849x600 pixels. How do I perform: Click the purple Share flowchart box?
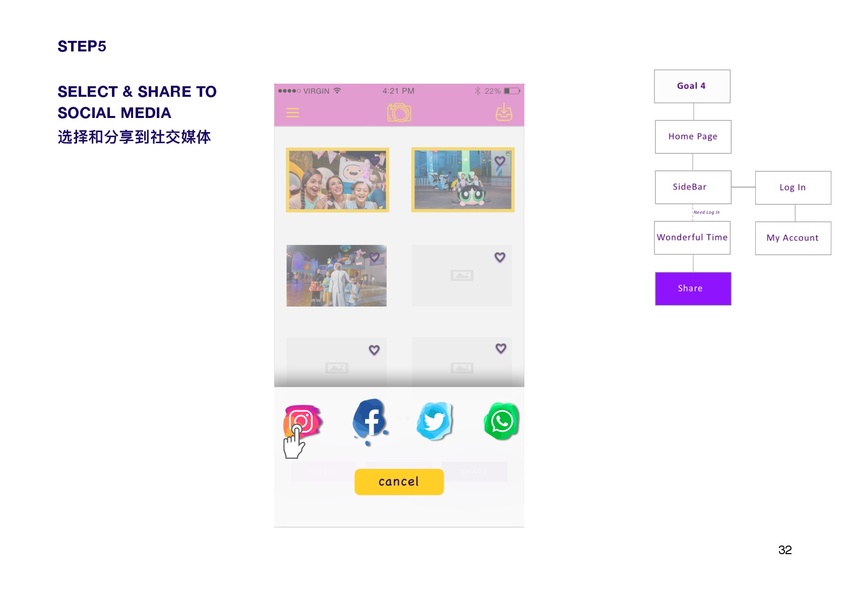(x=693, y=289)
